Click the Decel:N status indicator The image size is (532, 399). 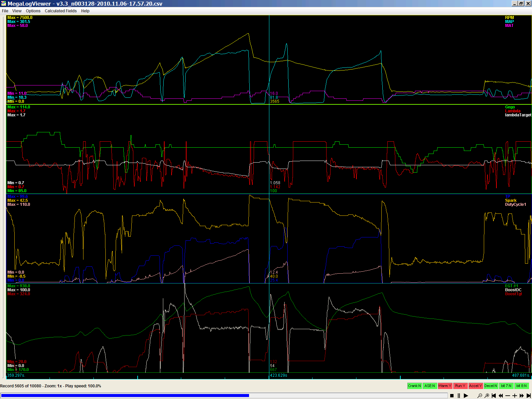click(491, 386)
